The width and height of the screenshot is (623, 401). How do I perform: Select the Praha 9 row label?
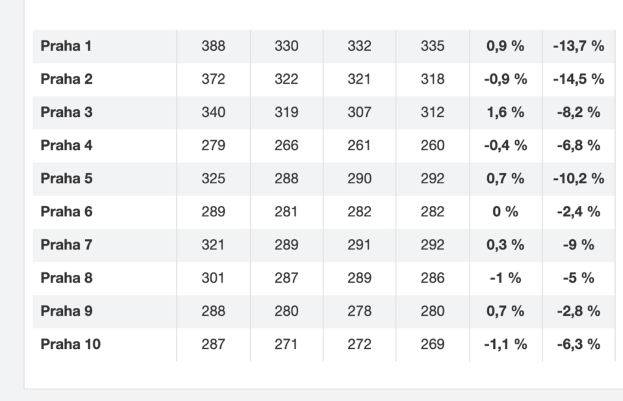pyautogui.click(x=66, y=311)
